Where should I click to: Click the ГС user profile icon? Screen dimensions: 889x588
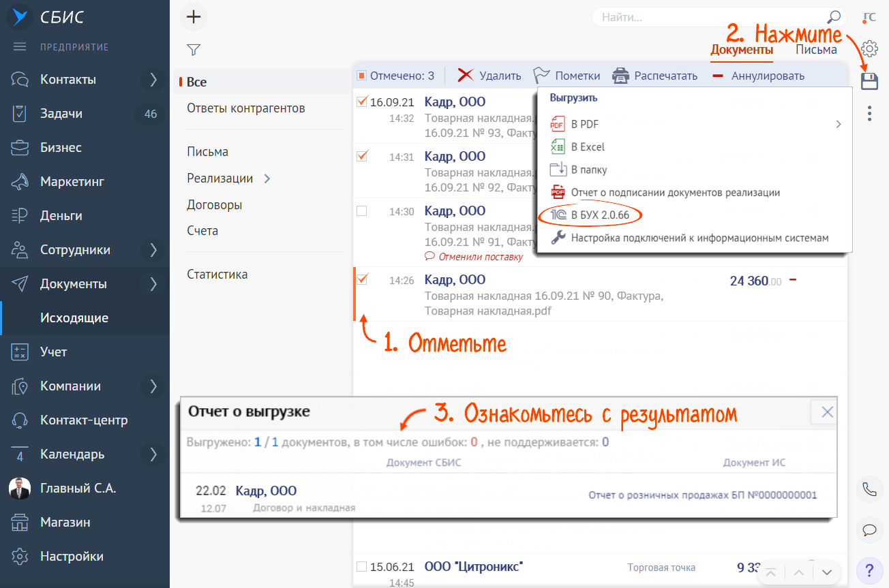point(869,18)
